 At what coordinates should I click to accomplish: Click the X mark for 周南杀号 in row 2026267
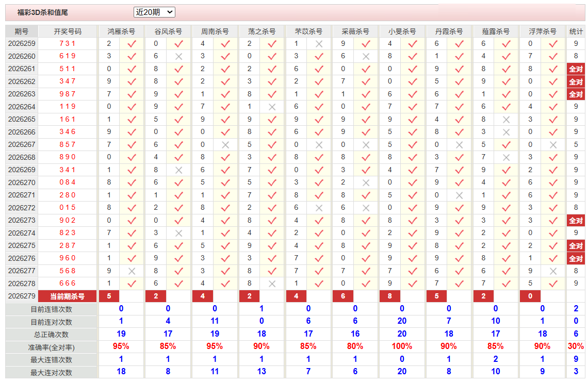pyautogui.click(x=225, y=145)
